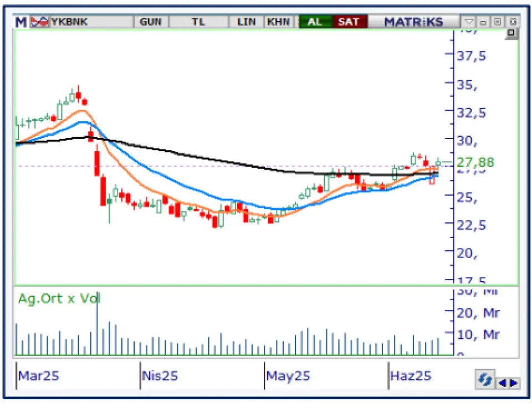Image resolution: width=532 pixels, height=408 pixels.
Task: Click the 27,88 last price label
Action: point(475,162)
